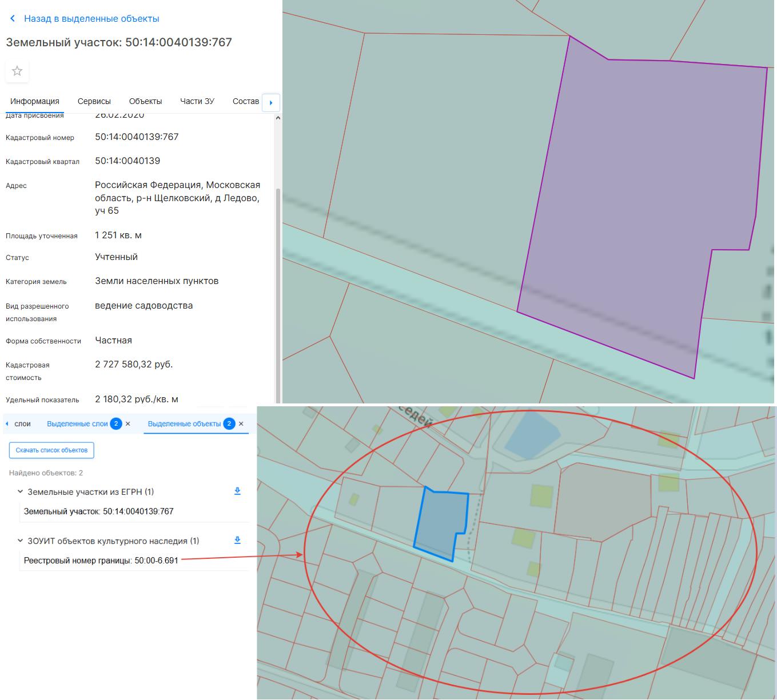Open the 'слои' tab

23,424
